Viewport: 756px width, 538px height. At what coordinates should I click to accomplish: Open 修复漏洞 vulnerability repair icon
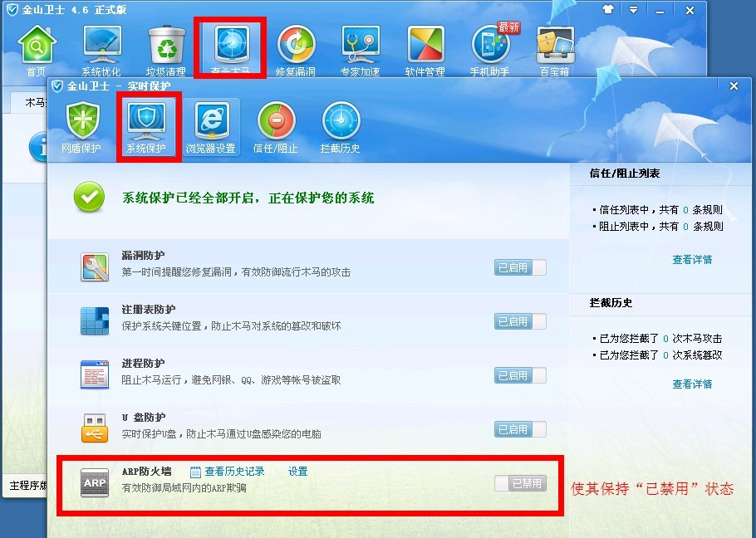pos(296,51)
